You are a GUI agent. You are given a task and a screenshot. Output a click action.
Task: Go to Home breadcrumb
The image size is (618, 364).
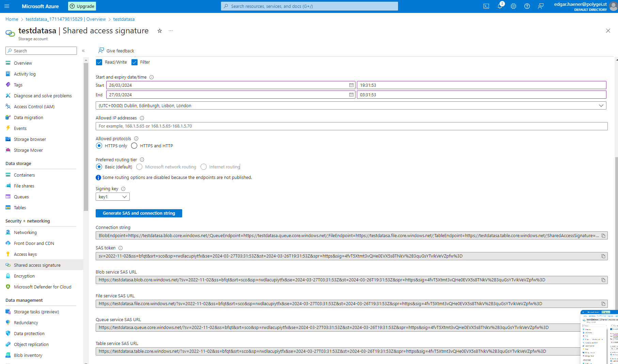click(x=12, y=19)
